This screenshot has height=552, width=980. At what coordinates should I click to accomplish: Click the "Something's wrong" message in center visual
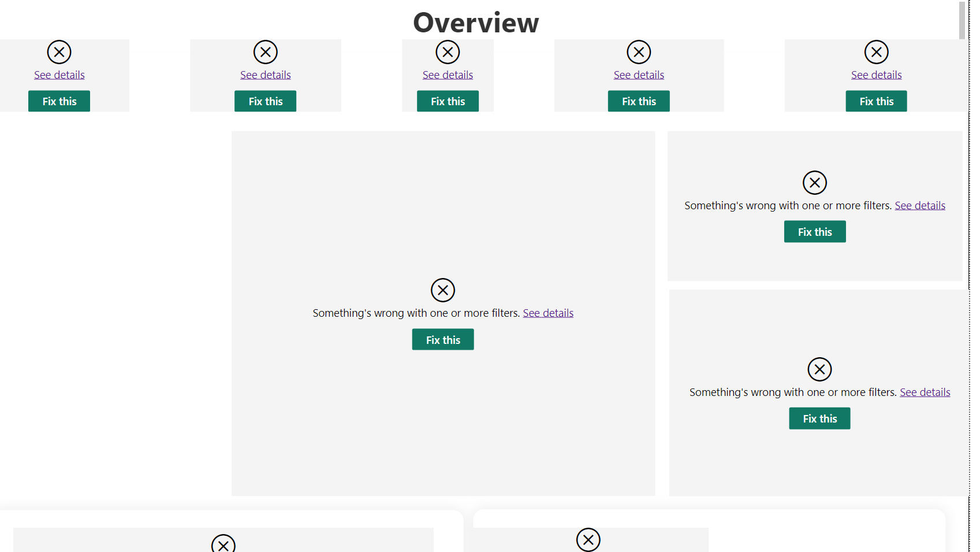point(416,313)
